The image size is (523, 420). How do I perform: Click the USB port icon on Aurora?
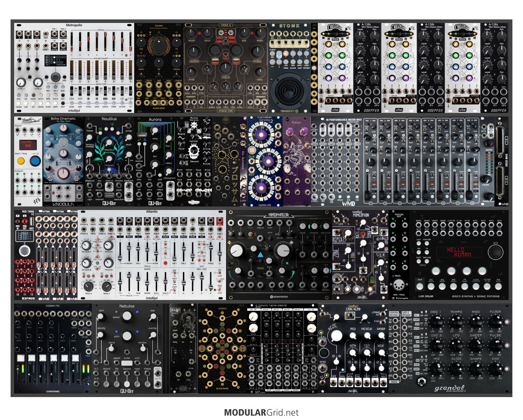[142, 135]
